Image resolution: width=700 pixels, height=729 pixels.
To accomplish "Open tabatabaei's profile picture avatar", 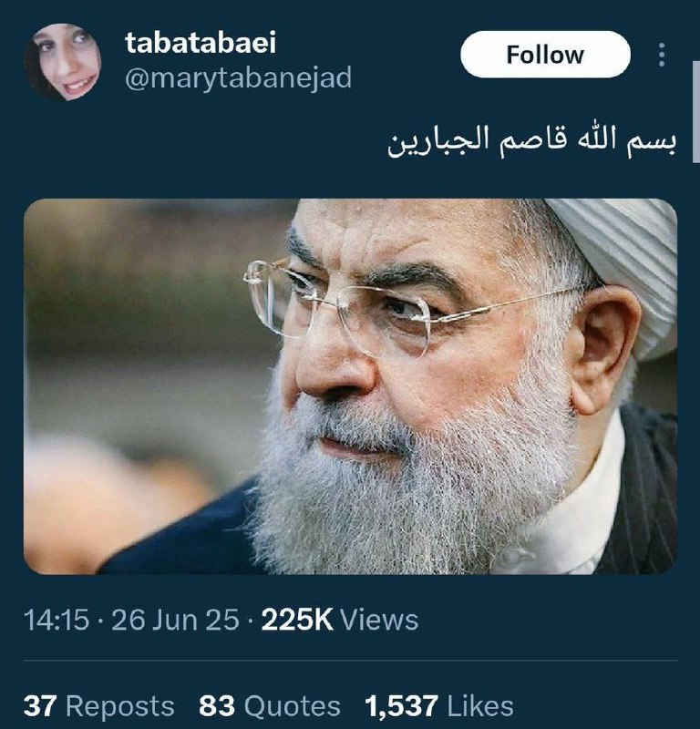I will 62,62.
